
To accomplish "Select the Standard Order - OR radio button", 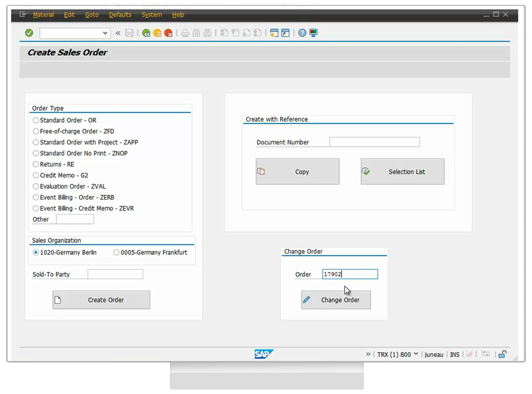I will (36, 120).
